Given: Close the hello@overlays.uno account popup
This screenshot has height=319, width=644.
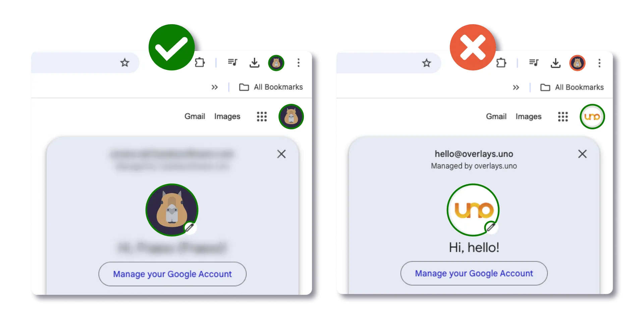Looking at the screenshot, I should coord(583,154).
